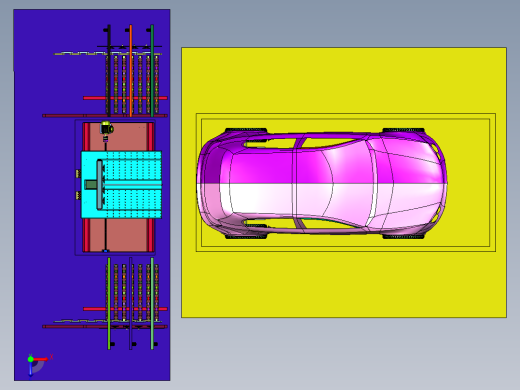This screenshot has width=520, height=390.
Task: Pick the car's upper-right tire
Action: [403, 130]
